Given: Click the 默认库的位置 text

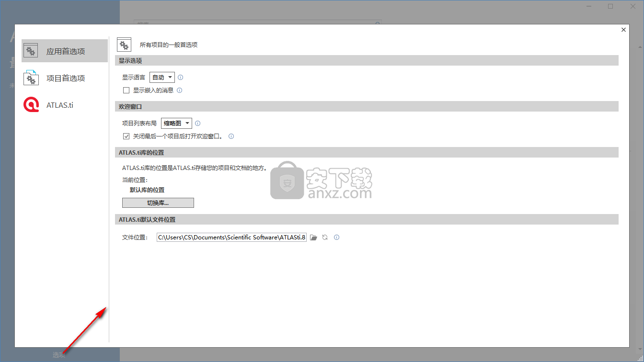Looking at the screenshot, I should coord(147,190).
